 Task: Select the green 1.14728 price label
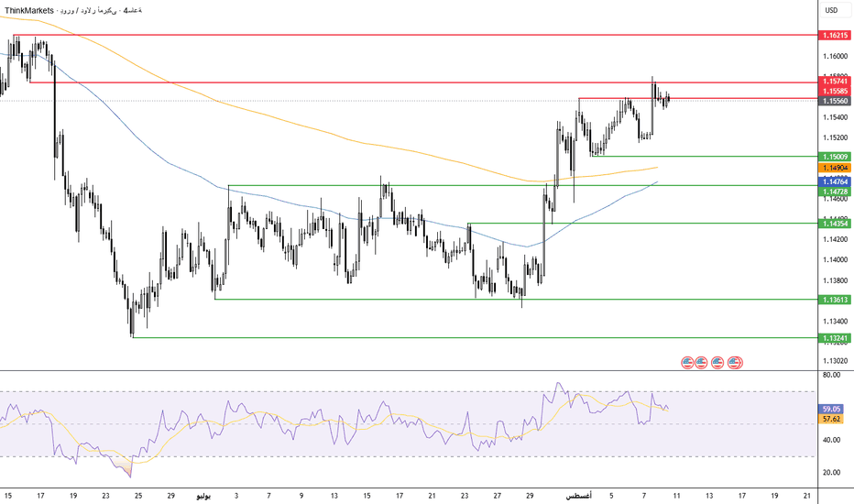coord(835,192)
